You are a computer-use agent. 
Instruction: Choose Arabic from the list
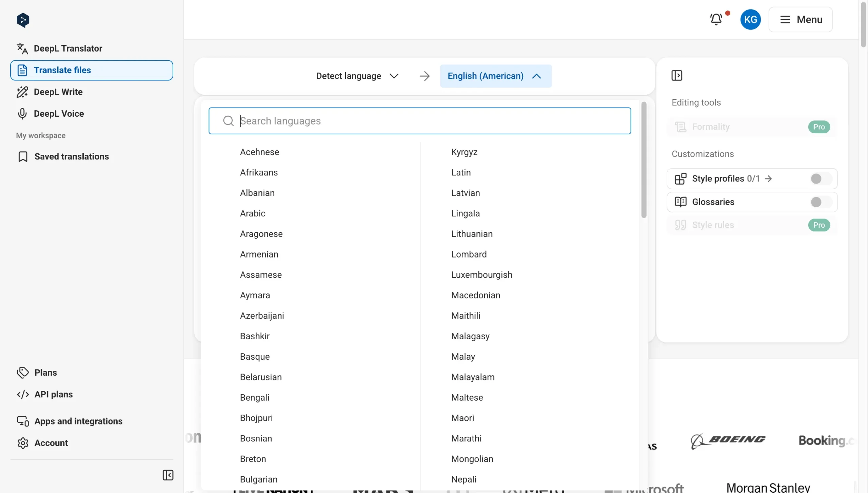(253, 213)
